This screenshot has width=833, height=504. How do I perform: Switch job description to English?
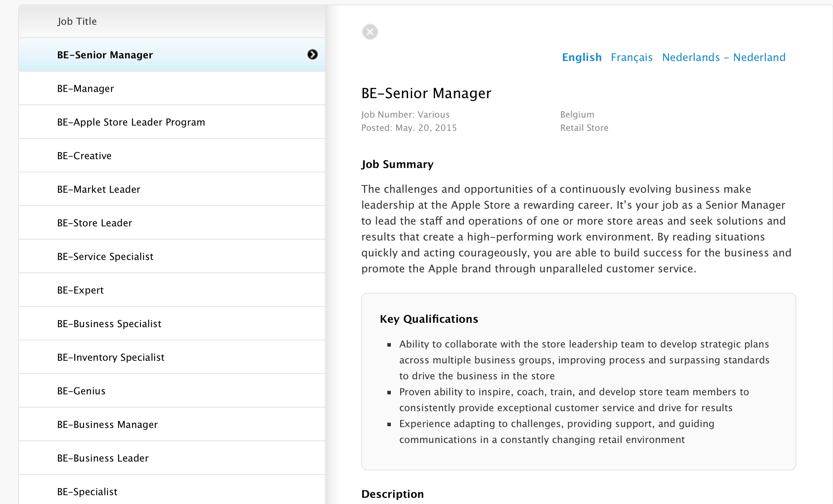point(581,57)
